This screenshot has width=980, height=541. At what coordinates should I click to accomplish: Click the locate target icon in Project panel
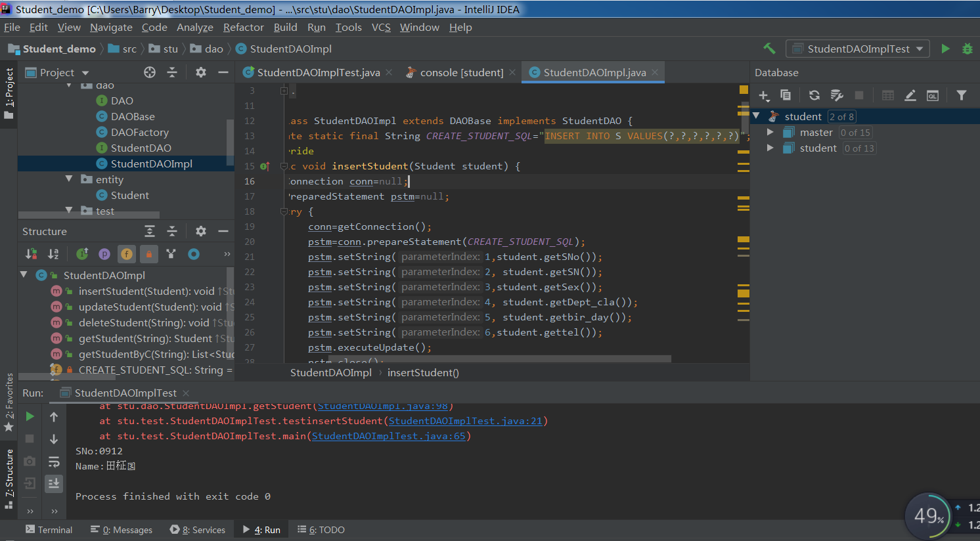pos(150,72)
